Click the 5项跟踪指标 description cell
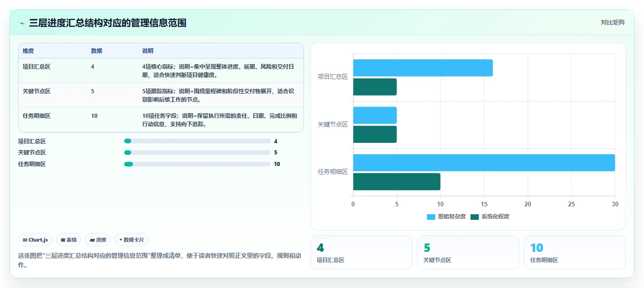644x288 pixels. (x=221, y=95)
